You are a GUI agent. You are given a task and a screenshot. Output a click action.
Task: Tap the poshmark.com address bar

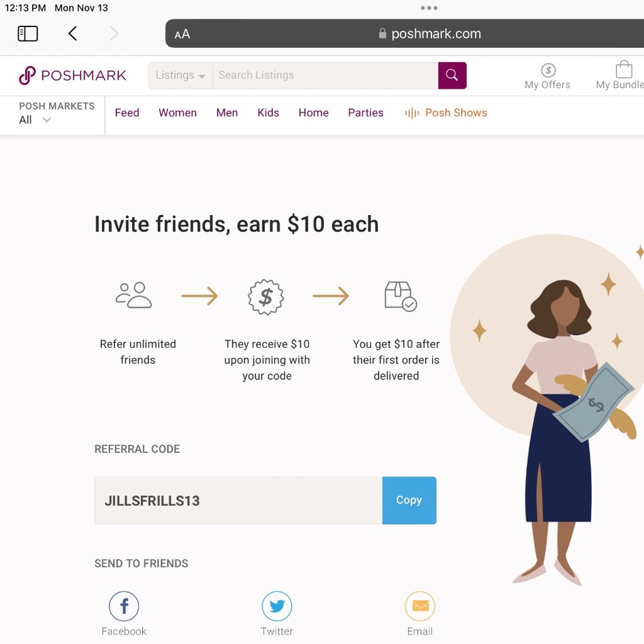[430, 34]
